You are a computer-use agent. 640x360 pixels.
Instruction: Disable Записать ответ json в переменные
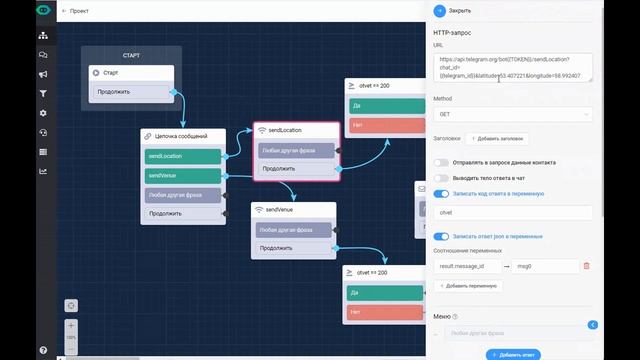(441, 236)
